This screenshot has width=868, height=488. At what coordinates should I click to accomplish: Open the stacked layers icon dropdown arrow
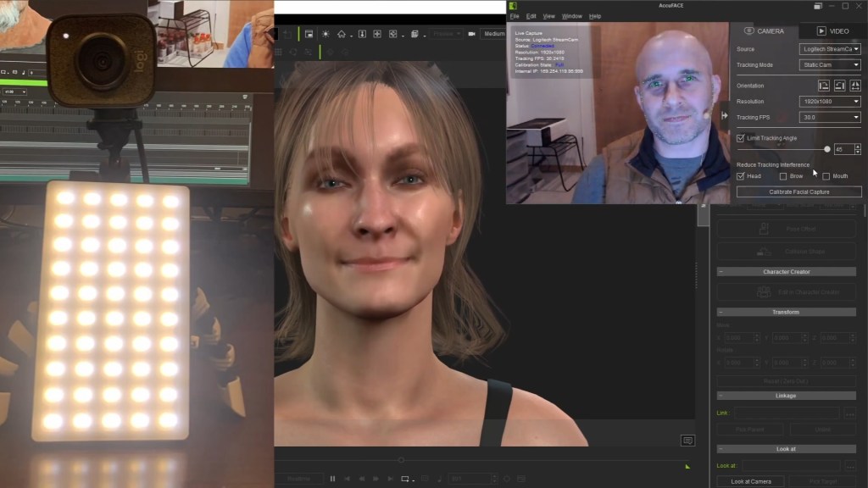click(x=424, y=36)
